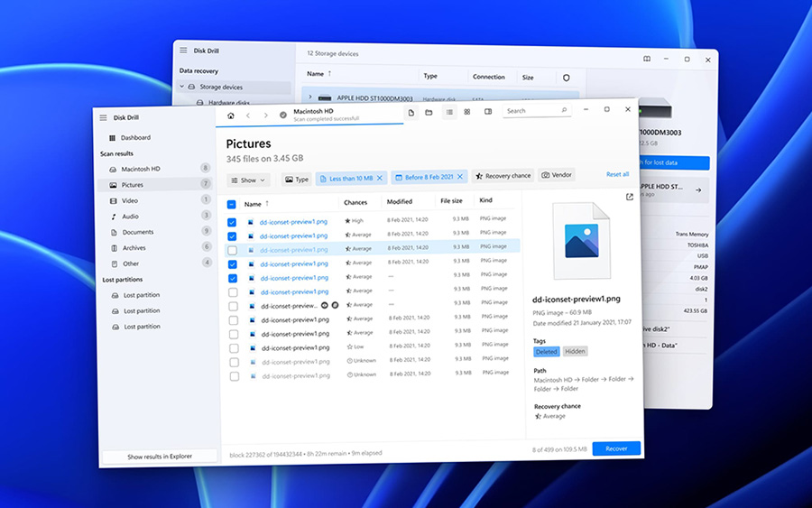This screenshot has width=812, height=508.
Task: Remove the Less than 10 MB filter
Action: click(380, 178)
